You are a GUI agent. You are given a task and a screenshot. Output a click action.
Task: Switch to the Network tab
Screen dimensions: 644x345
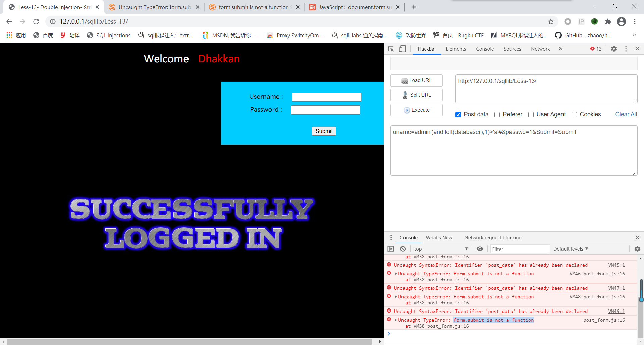tap(540, 49)
